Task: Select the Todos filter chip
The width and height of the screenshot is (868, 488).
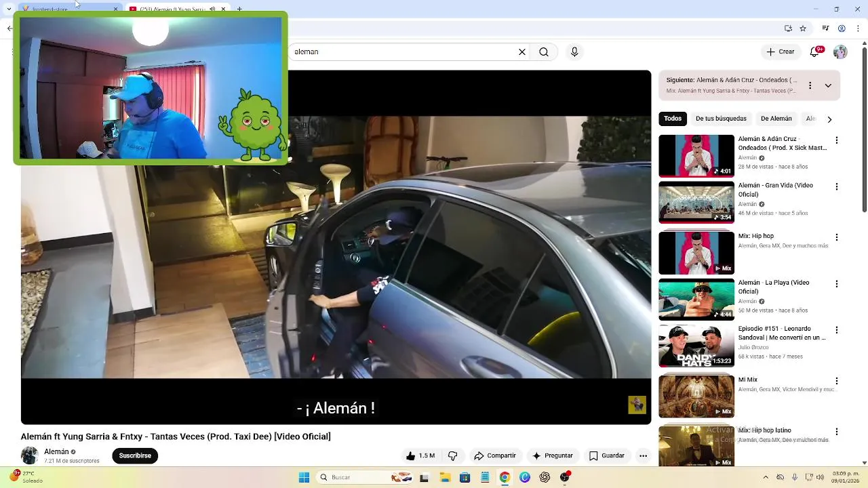Action: [x=673, y=119]
